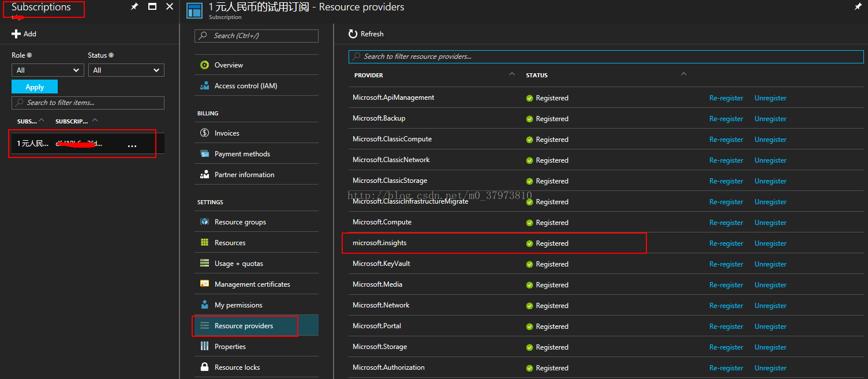
Task: Click the Apply button
Action: pos(35,87)
